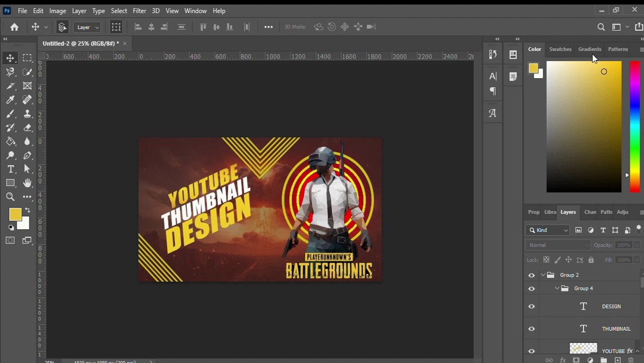Select the Frame tool
This screenshot has height=363, width=644.
tap(27, 86)
